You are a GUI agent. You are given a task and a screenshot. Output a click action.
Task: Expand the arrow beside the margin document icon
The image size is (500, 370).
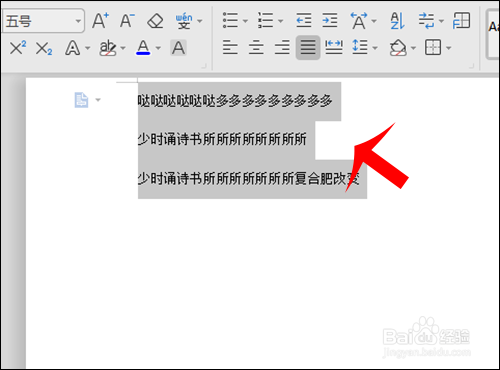(98, 100)
